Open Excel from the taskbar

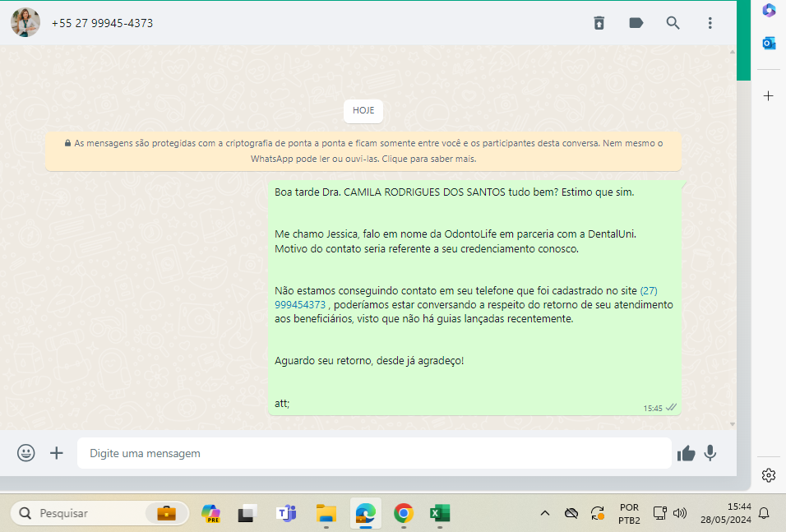pos(440,513)
